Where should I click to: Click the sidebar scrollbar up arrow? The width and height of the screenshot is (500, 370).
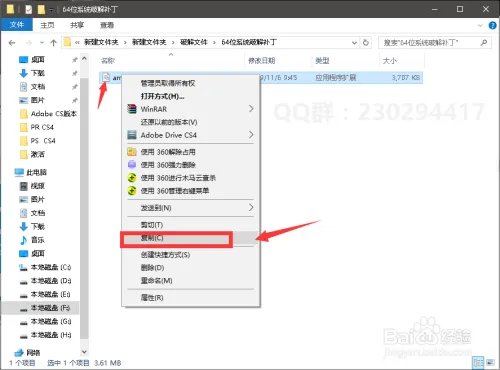(84, 59)
